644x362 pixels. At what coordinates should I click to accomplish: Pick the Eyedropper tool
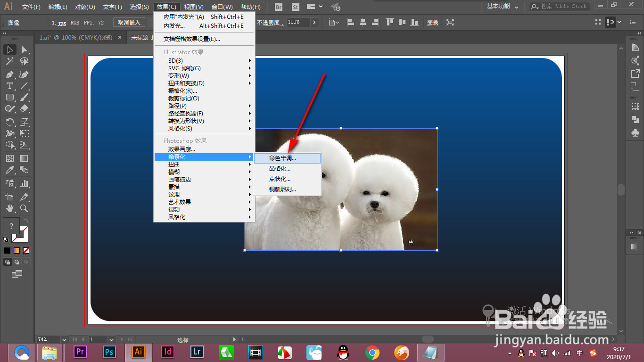coord(9,171)
